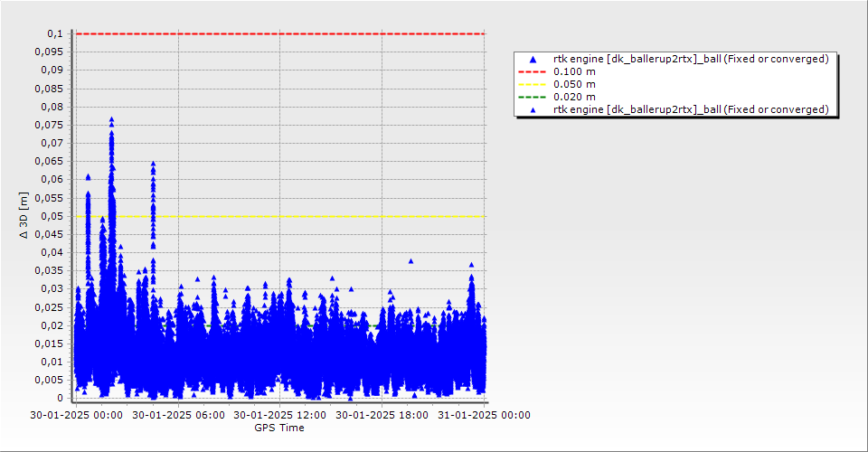Click the yellow dashed legend line sample
The image size is (868, 452).
[532, 85]
